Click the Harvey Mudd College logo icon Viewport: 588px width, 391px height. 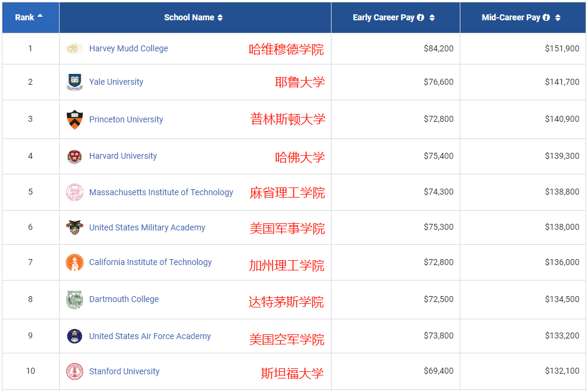point(75,48)
